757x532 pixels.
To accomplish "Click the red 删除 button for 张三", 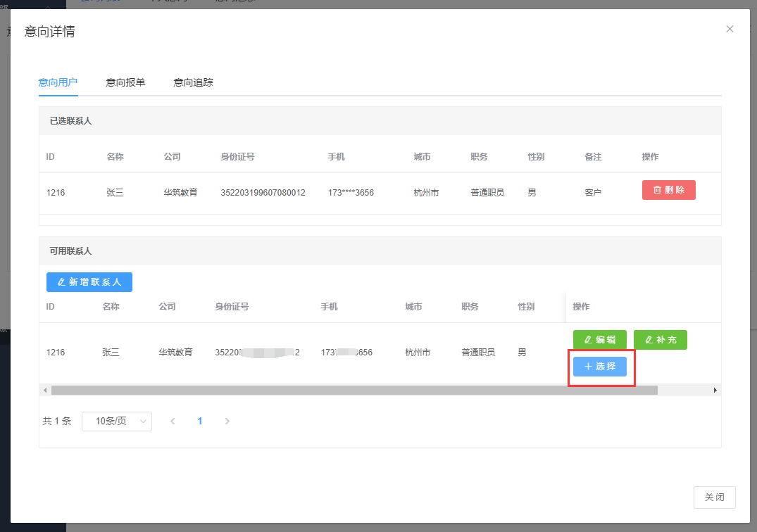I will [x=668, y=190].
